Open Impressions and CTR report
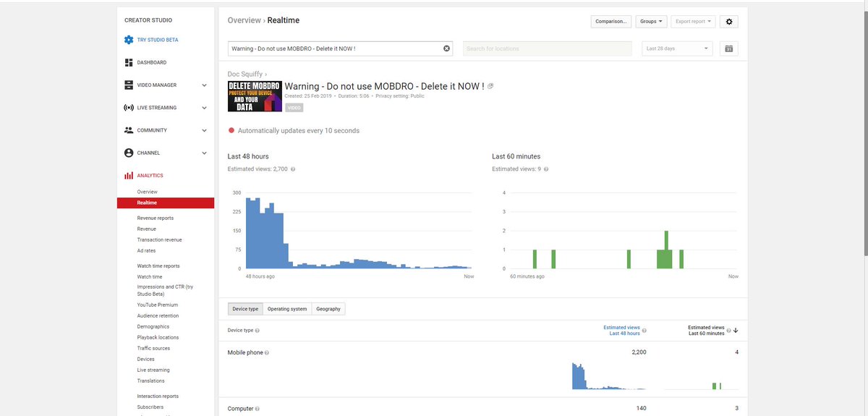 165,290
